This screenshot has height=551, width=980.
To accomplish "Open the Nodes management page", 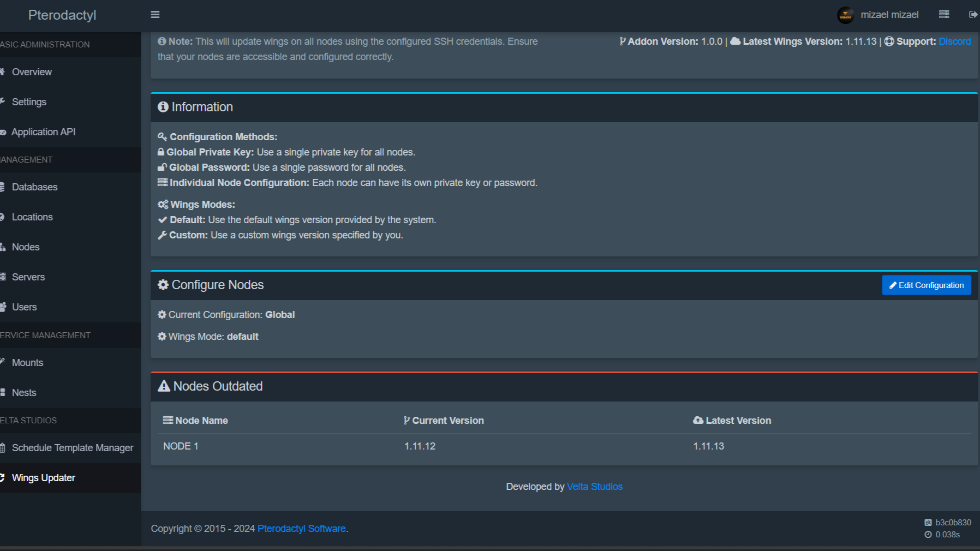I will click(x=26, y=247).
